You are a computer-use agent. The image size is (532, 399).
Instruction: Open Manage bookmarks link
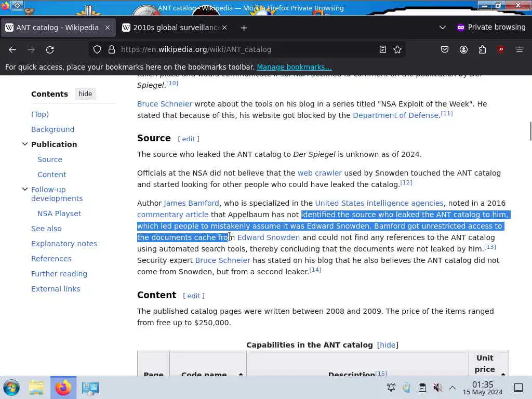[x=294, y=67]
